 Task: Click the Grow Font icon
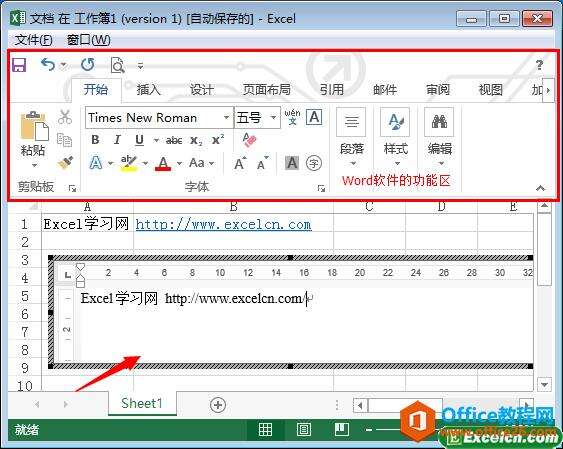click(240, 163)
